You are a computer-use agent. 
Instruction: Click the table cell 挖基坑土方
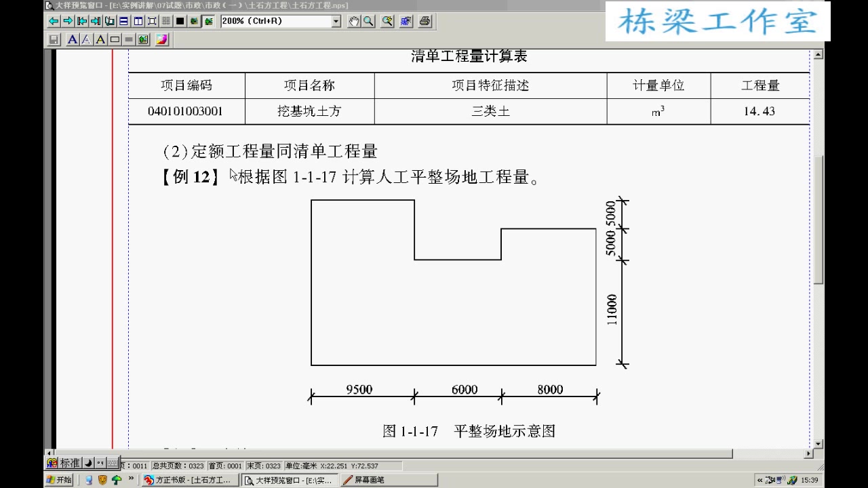(309, 111)
